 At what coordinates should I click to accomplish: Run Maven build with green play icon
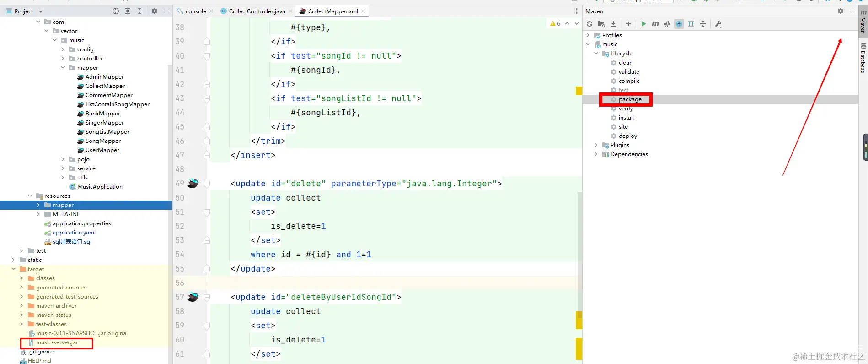point(643,24)
